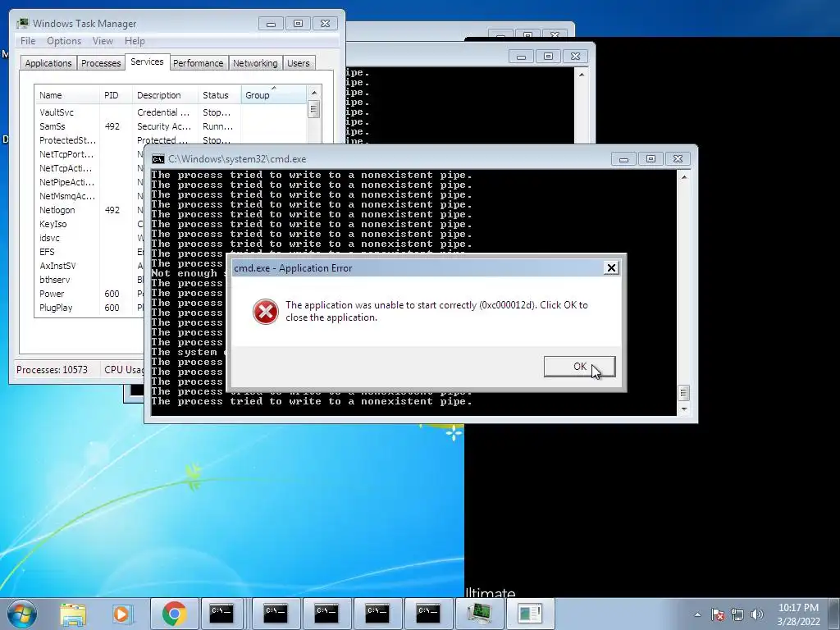Click the cmd.exe title bar icon
Viewport: 840px width, 630px height.
click(158, 159)
